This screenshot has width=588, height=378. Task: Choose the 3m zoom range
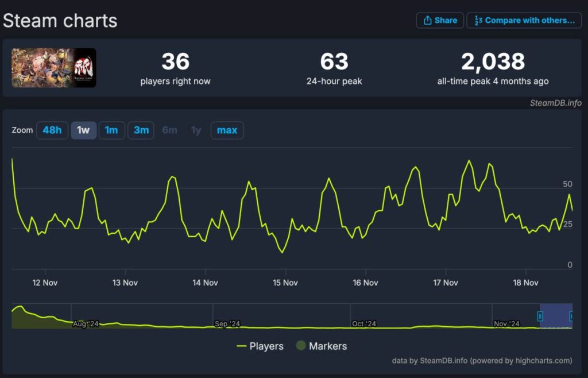click(141, 130)
